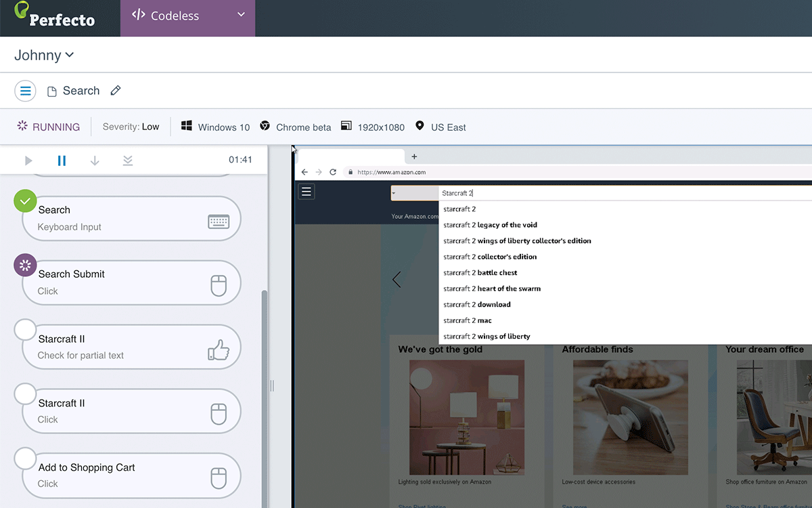Image resolution: width=812 pixels, height=508 pixels.
Task: Click the Chrome beta browser icon
Action: coord(265,126)
